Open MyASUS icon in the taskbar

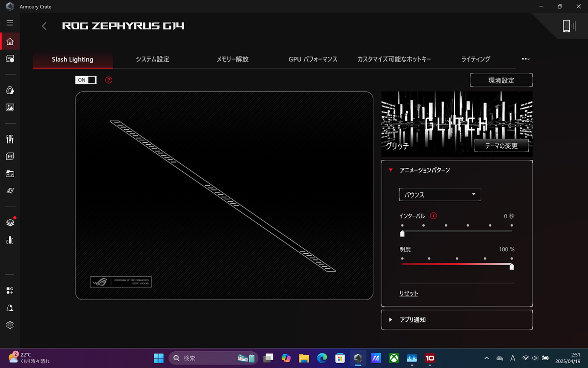point(376,358)
